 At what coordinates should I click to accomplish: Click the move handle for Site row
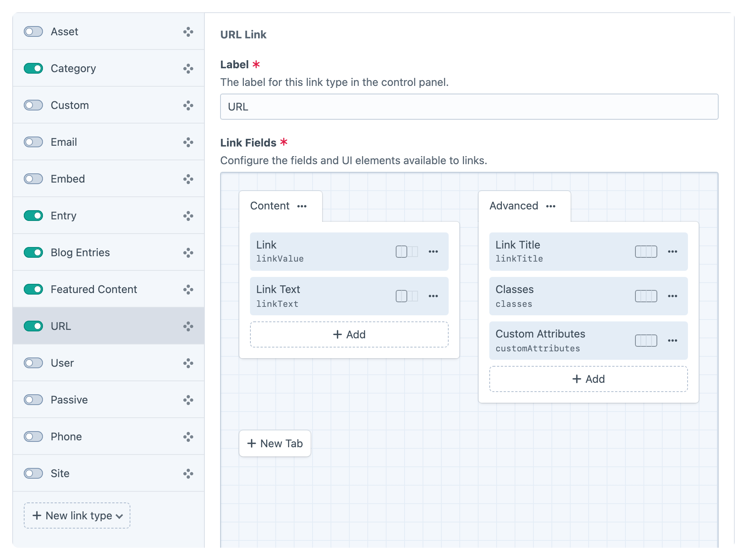pos(188,474)
